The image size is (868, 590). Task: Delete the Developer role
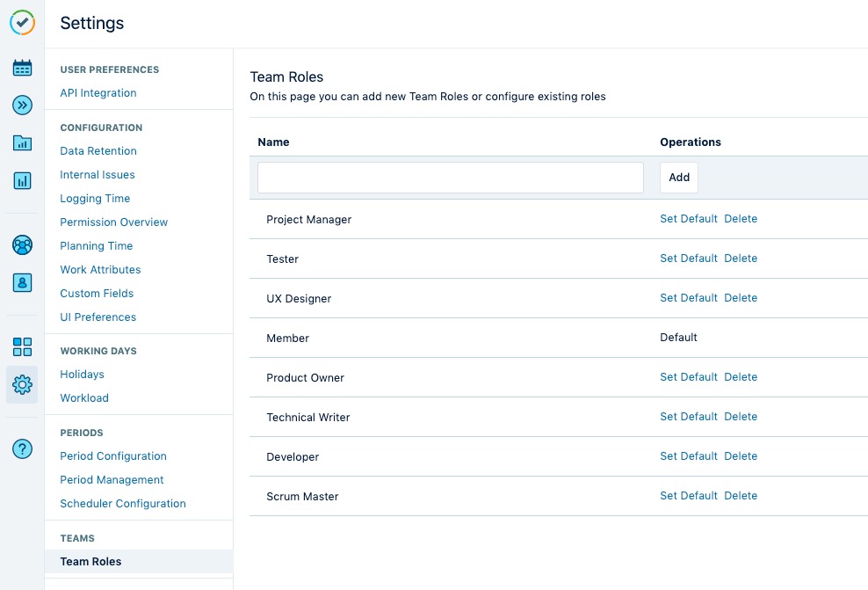(741, 456)
